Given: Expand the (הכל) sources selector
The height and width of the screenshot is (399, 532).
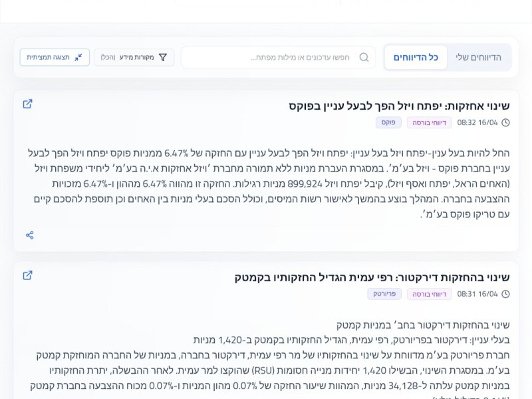Looking at the screenshot, I should (x=109, y=57).
